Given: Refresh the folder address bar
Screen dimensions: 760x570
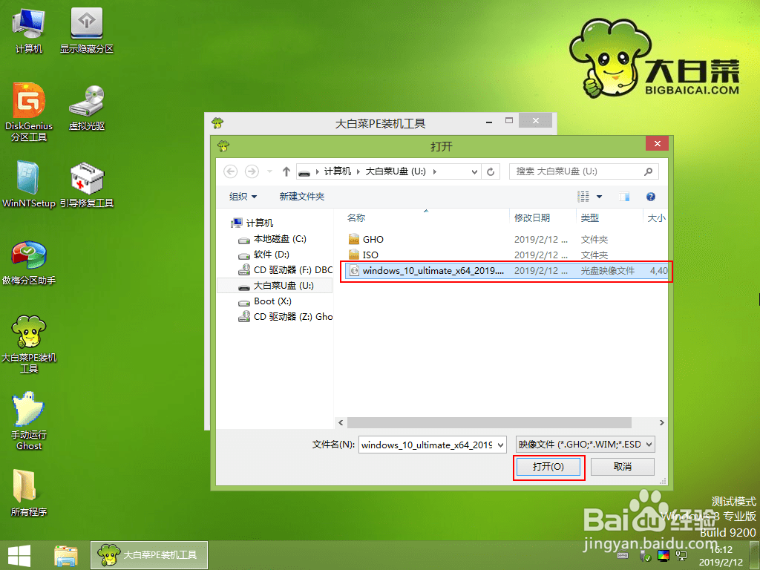Looking at the screenshot, I should pyautogui.click(x=491, y=172).
